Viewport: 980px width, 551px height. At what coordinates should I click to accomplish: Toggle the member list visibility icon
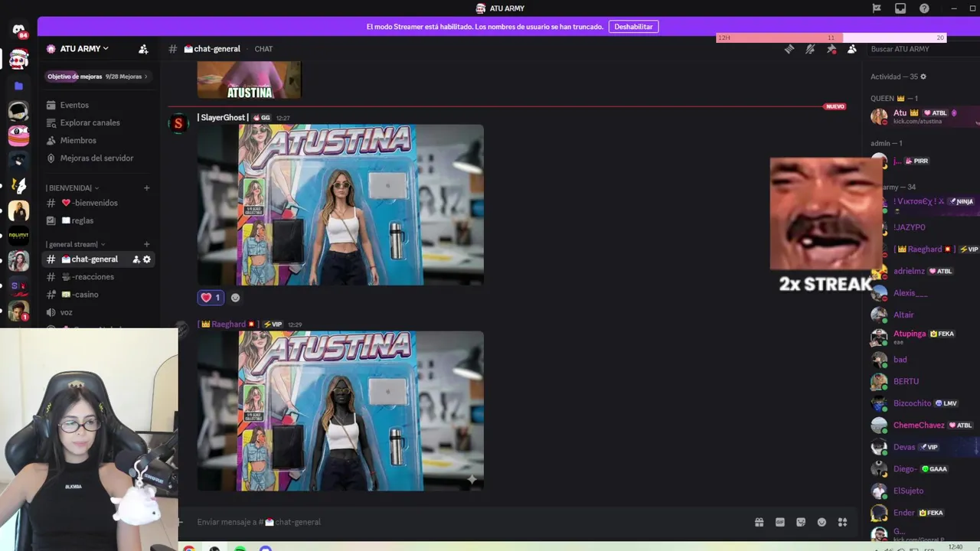(851, 49)
